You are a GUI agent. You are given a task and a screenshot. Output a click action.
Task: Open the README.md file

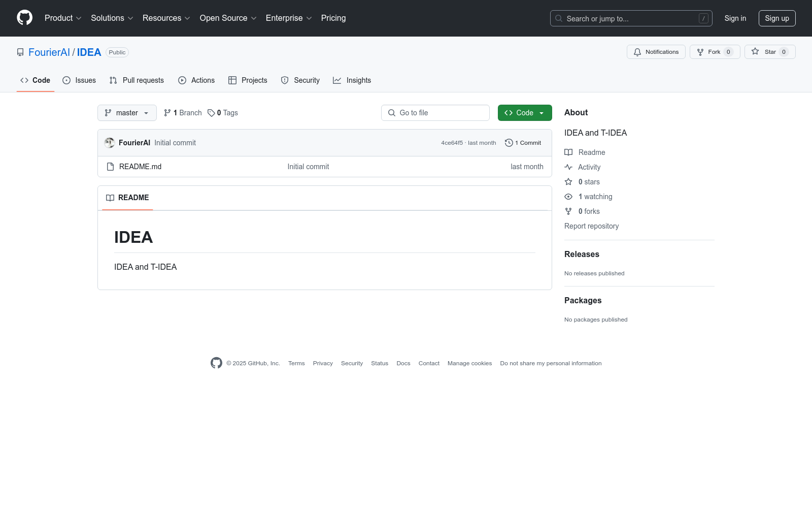[140, 167]
